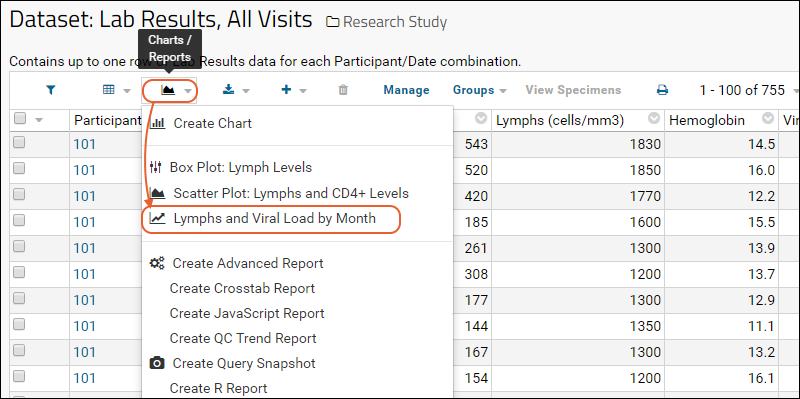The height and width of the screenshot is (399, 800).
Task: Open the export download icon
Action: point(229,90)
